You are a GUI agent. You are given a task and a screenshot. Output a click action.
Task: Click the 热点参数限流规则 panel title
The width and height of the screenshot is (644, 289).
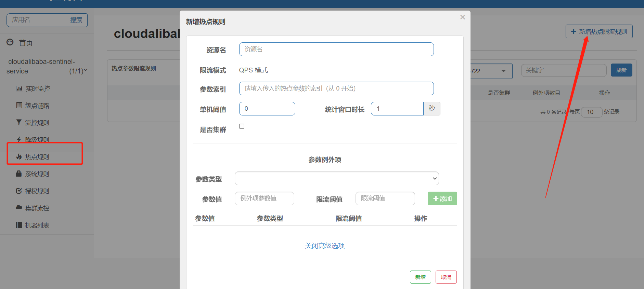(134, 68)
